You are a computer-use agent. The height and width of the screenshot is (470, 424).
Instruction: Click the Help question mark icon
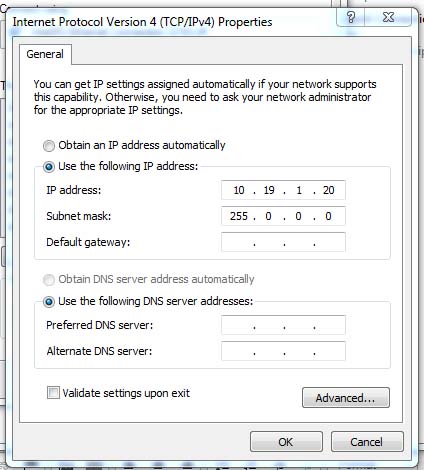tap(351, 17)
